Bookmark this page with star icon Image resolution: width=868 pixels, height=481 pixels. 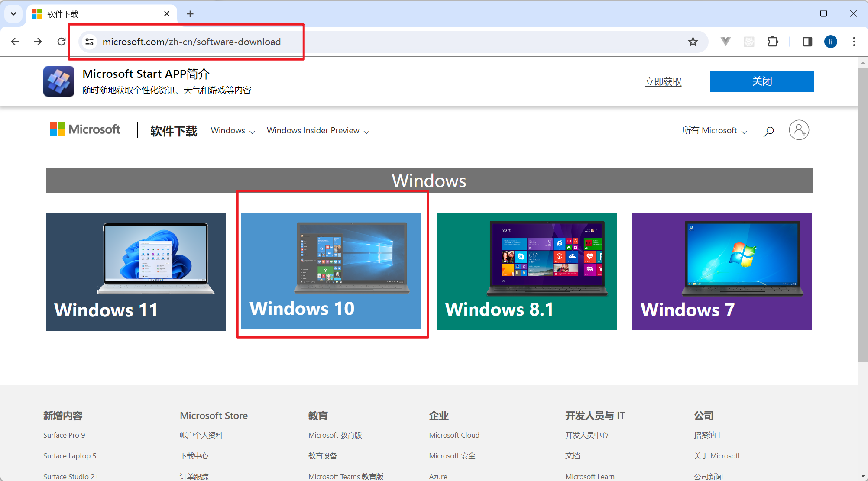(693, 42)
